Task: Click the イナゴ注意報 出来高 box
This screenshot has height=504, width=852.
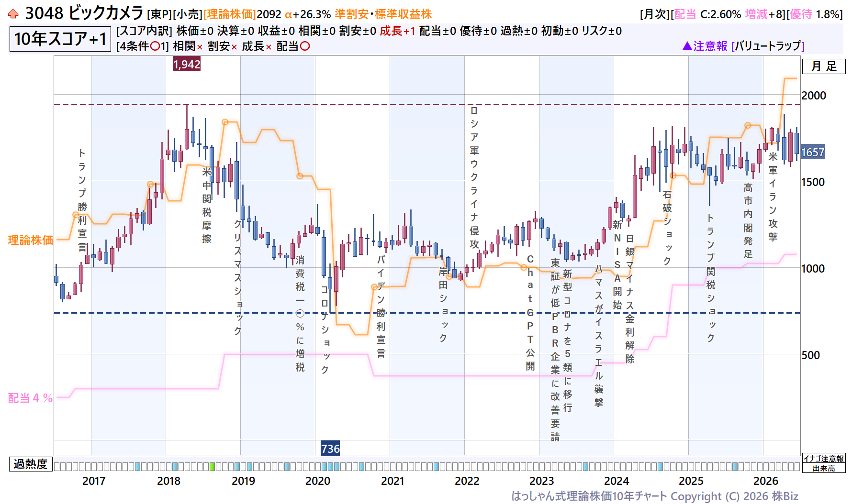Action: (x=824, y=463)
